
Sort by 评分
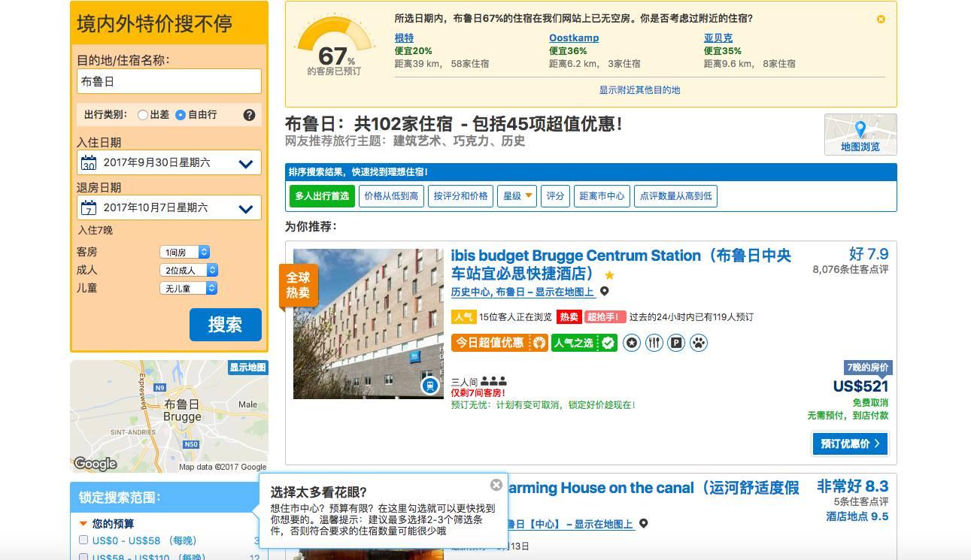coord(555,196)
